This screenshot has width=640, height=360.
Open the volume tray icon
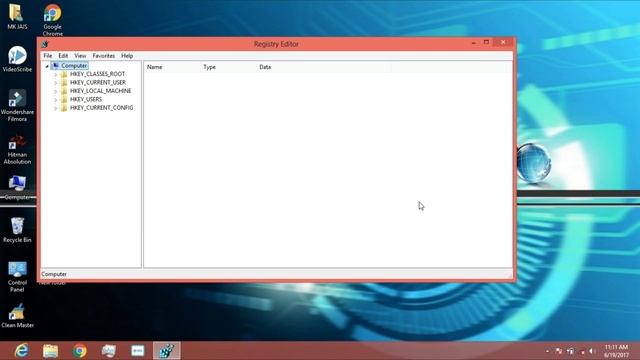pos(592,351)
